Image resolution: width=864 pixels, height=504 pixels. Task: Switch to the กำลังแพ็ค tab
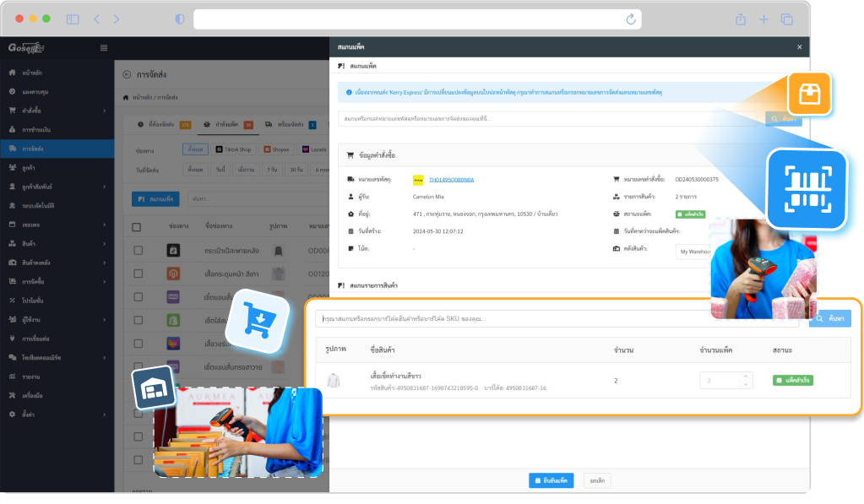coord(229,125)
